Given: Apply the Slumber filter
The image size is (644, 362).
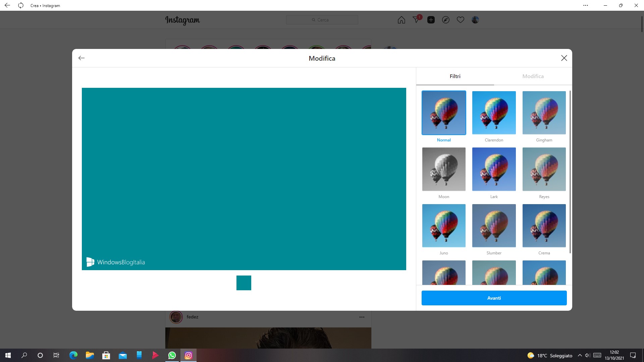Looking at the screenshot, I should click(494, 226).
